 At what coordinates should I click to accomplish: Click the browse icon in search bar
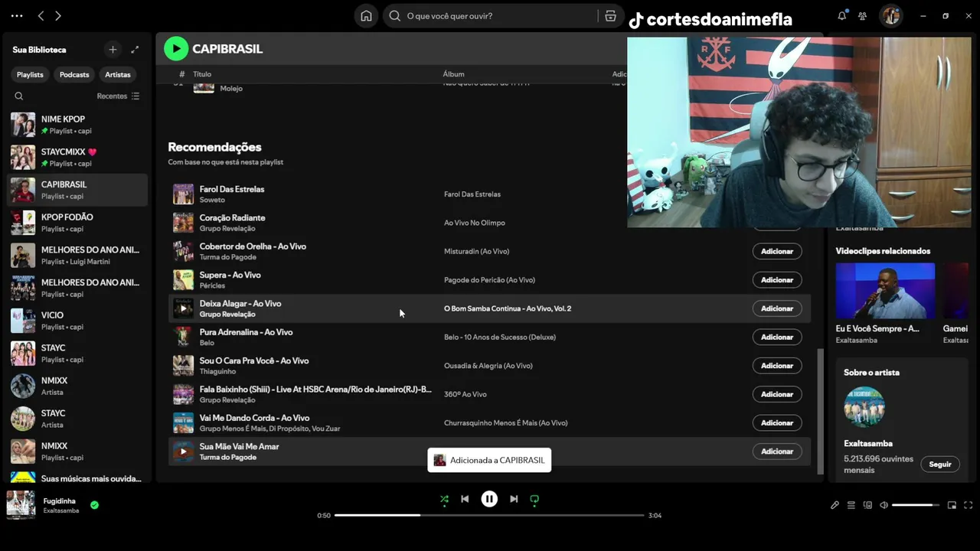point(610,15)
